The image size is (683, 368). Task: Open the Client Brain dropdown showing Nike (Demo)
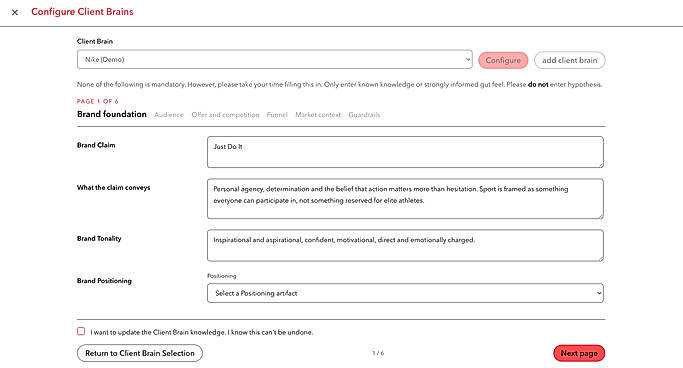click(x=274, y=59)
